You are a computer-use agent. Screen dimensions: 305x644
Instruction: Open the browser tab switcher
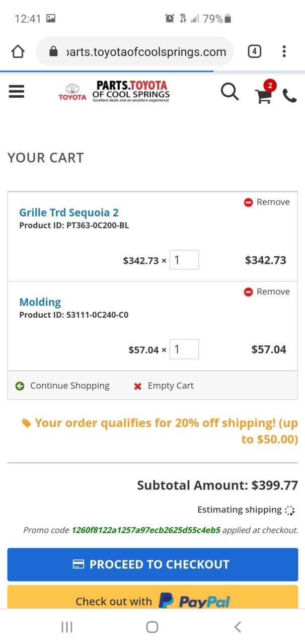pyautogui.click(x=254, y=51)
